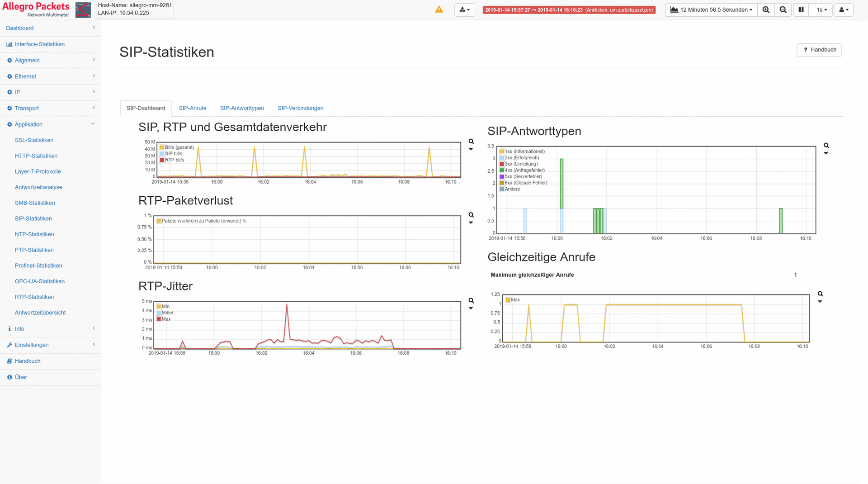Click magnifier icon of Gleichzeitige Anrufe chart
The width and height of the screenshot is (868, 484).
tap(820, 294)
